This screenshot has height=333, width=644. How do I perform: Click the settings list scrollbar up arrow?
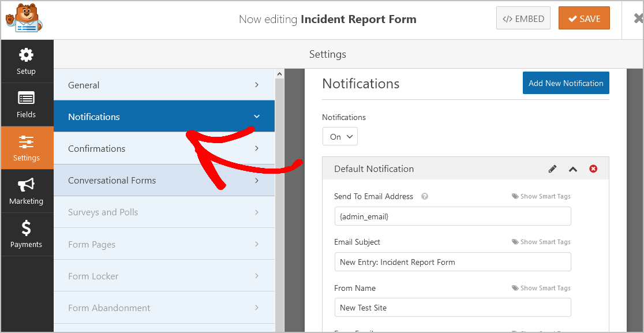279,74
